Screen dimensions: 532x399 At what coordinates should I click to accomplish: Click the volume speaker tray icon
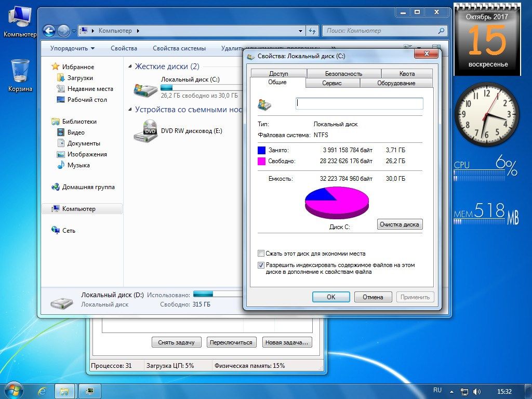(477, 392)
